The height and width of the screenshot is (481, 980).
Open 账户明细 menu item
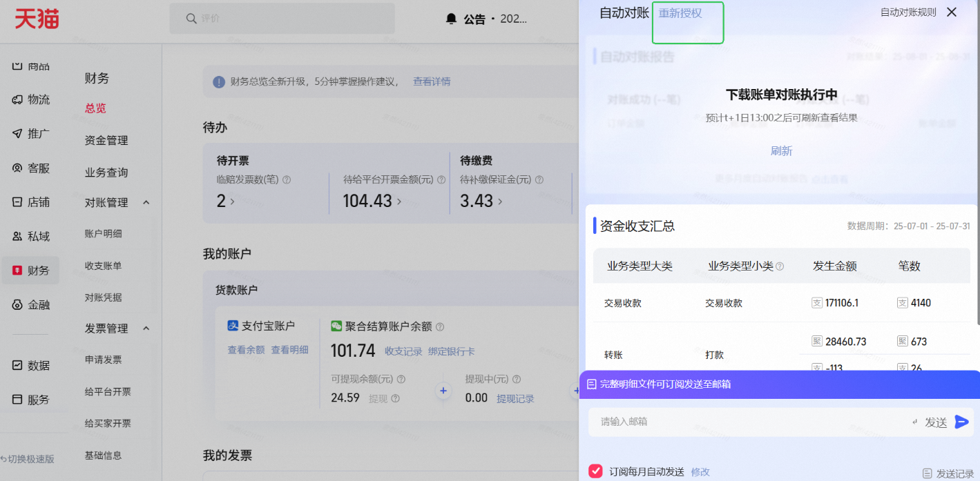click(103, 234)
